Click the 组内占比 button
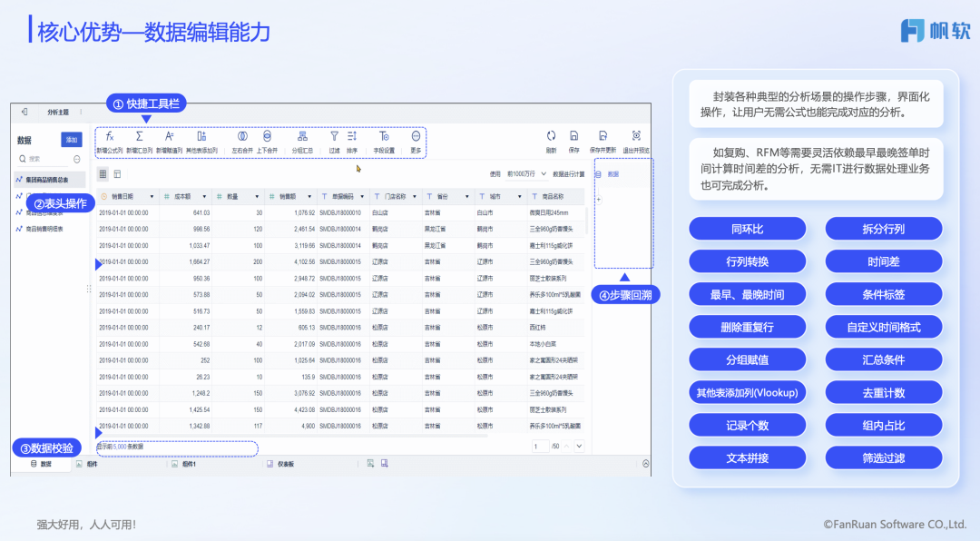Image resolution: width=980 pixels, height=541 pixels. (884, 426)
